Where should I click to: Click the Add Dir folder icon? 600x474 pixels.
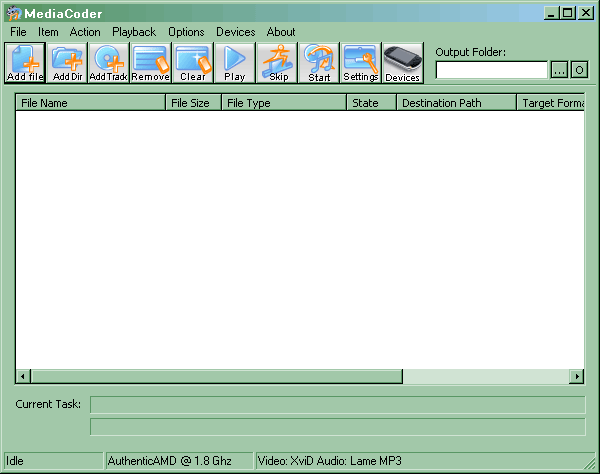coord(67,63)
